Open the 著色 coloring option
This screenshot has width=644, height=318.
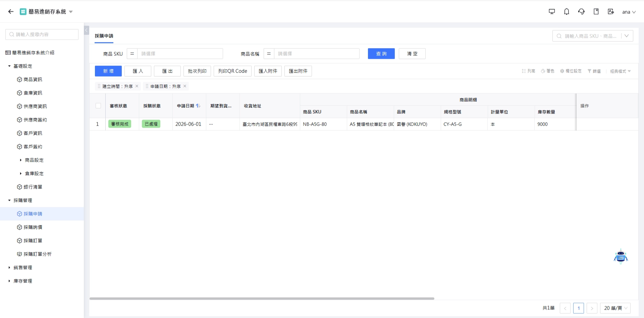pos(548,71)
